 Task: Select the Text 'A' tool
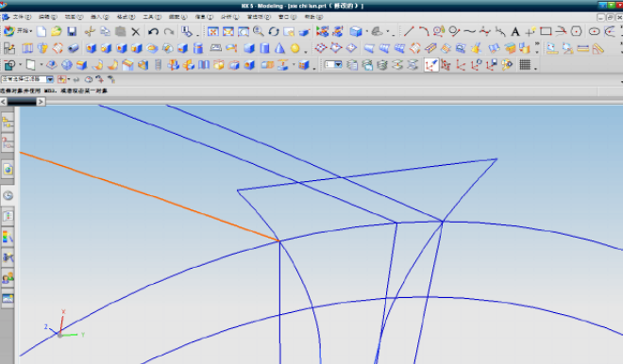tap(515, 31)
